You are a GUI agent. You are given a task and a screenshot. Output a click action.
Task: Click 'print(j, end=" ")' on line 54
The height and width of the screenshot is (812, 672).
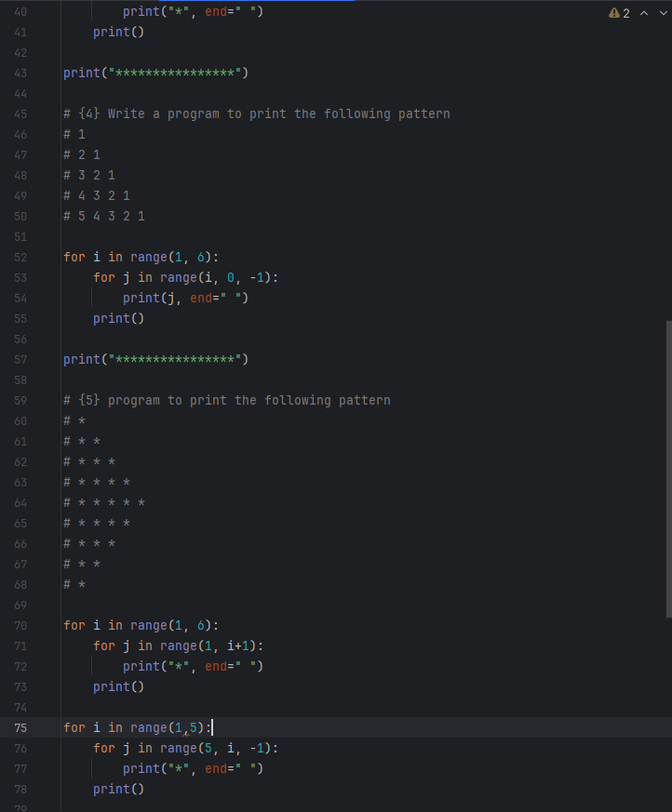pos(185,298)
